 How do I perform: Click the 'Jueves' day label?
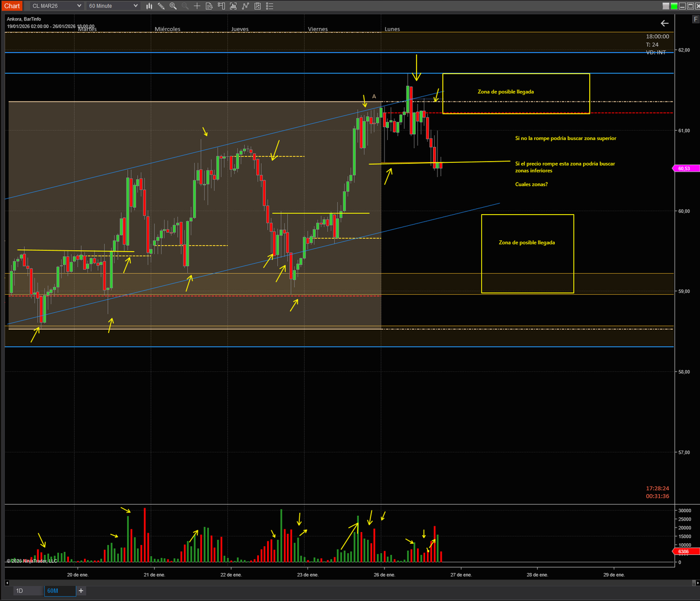(241, 29)
